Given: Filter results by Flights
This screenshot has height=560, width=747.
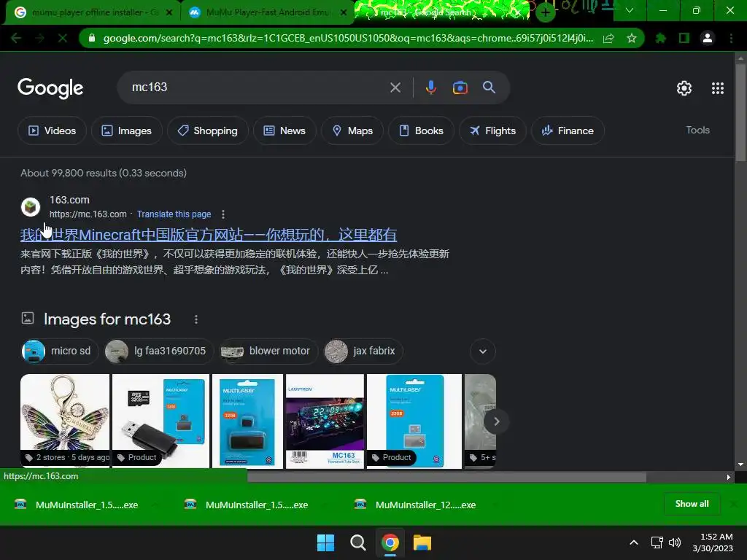Looking at the screenshot, I should (x=492, y=131).
